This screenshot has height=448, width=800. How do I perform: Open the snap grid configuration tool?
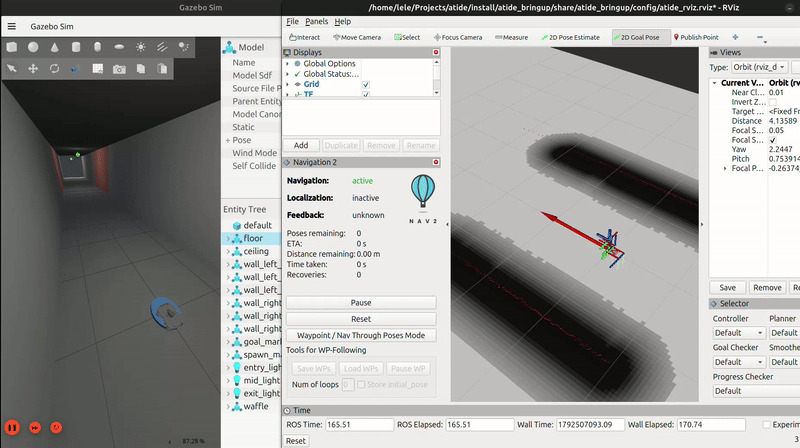point(97,68)
